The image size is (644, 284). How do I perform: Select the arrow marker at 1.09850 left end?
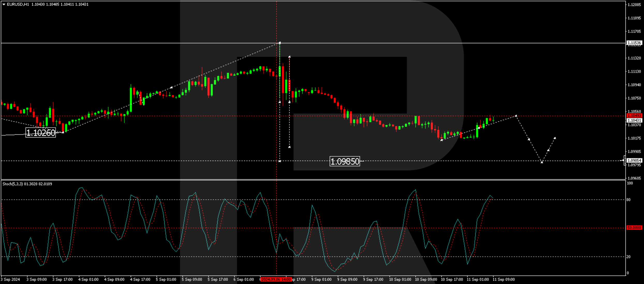tap(280, 161)
